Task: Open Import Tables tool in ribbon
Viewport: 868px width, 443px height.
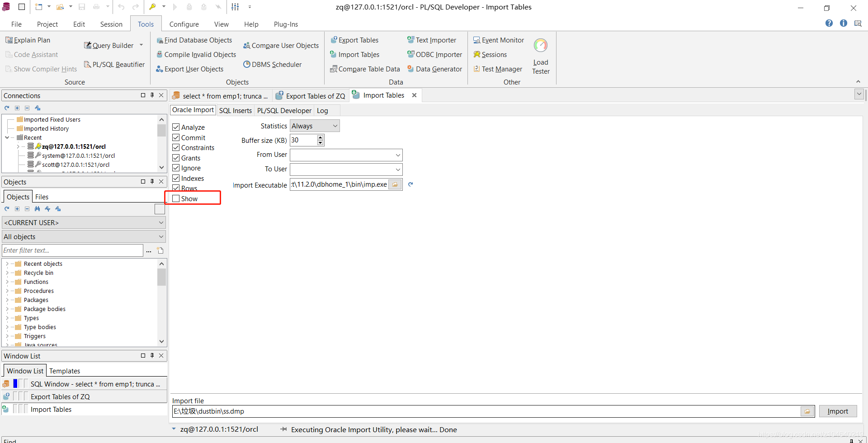Action: [355, 55]
